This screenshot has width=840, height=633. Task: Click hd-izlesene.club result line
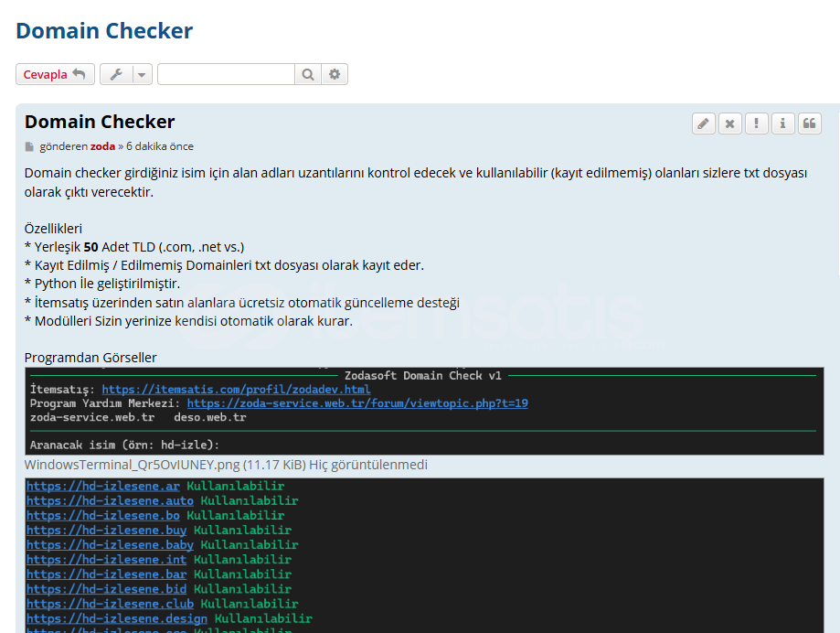[163, 604]
